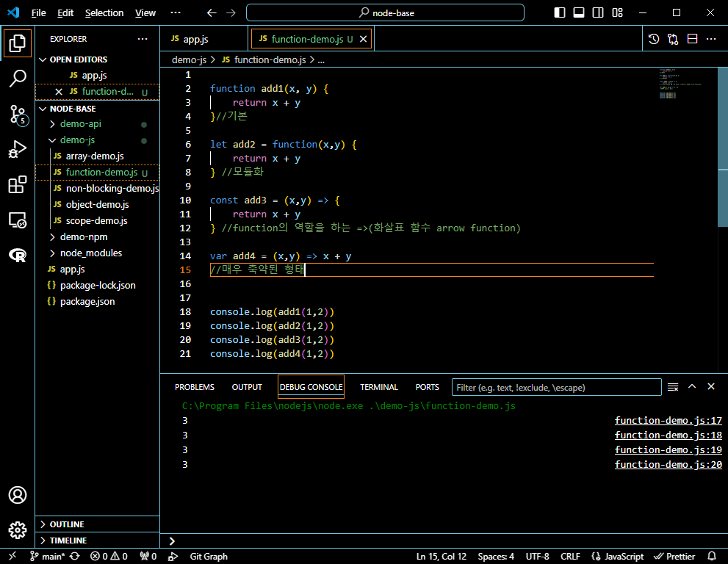
Task: Open the Search view in activity bar
Action: pyautogui.click(x=17, y=79)
